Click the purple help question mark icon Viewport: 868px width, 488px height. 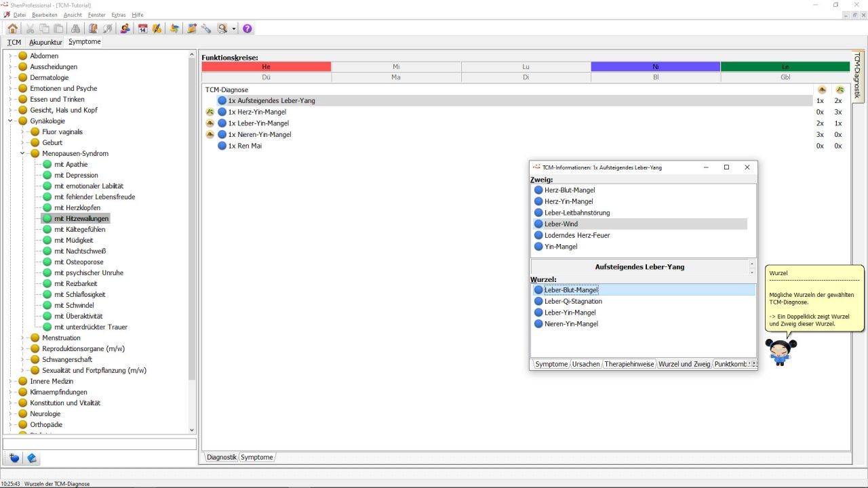tap(248, 28)
